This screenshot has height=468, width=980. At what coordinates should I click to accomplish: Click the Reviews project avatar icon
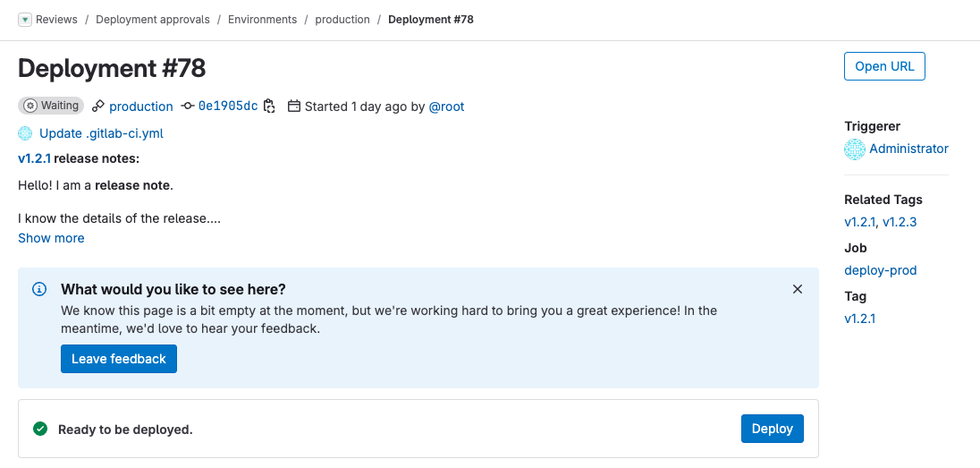[x=25, y=20]
